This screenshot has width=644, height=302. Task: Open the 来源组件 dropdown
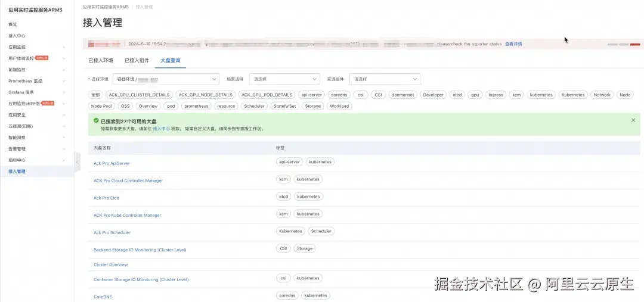tap(385, 79)
